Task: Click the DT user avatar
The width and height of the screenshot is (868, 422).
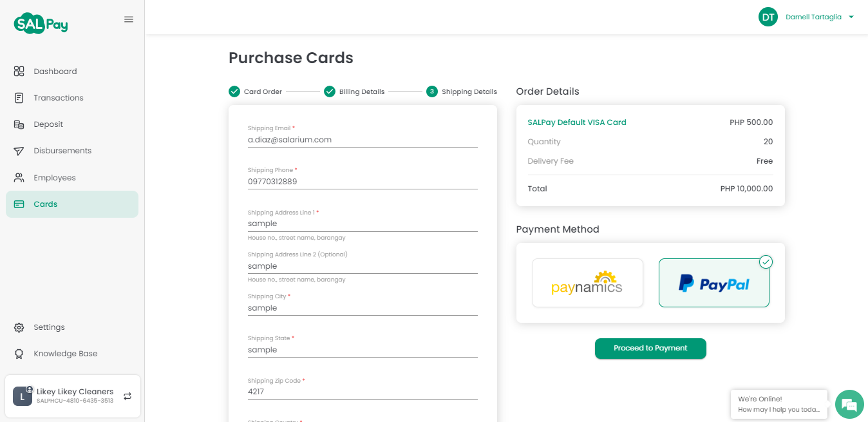Action: (768, 17)
